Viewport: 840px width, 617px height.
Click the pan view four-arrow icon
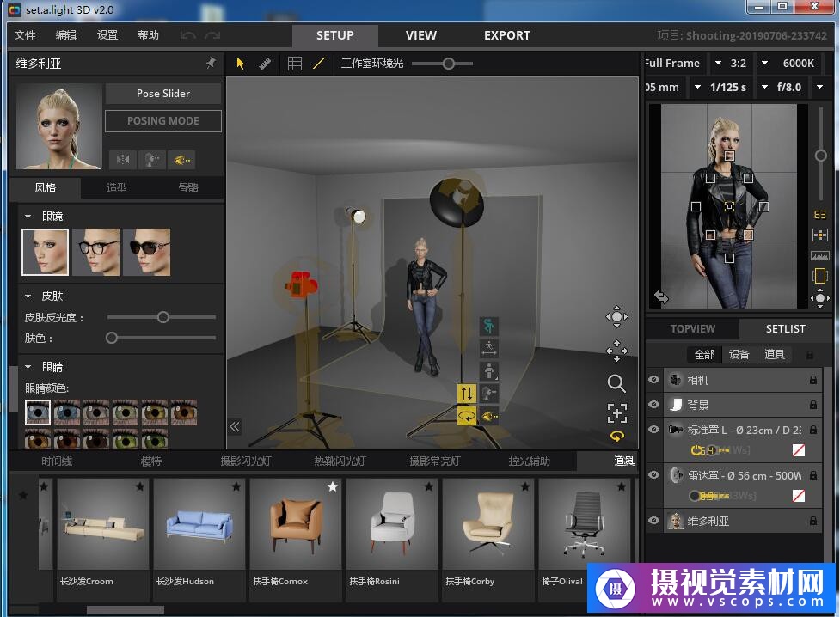(x=616, y=351)
